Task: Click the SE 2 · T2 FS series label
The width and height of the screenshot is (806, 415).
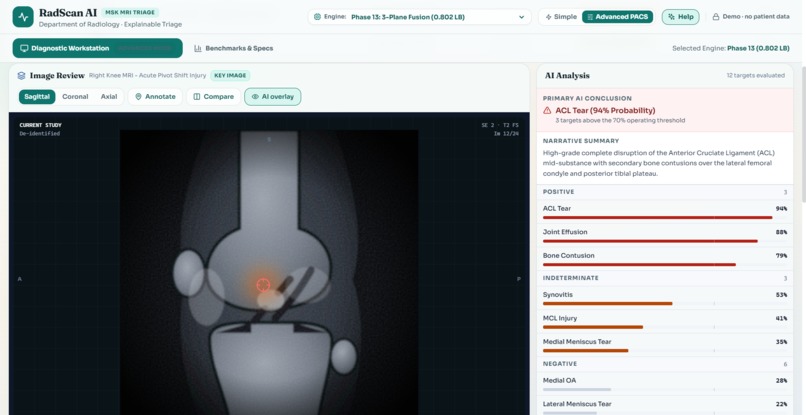Action: 500,125
